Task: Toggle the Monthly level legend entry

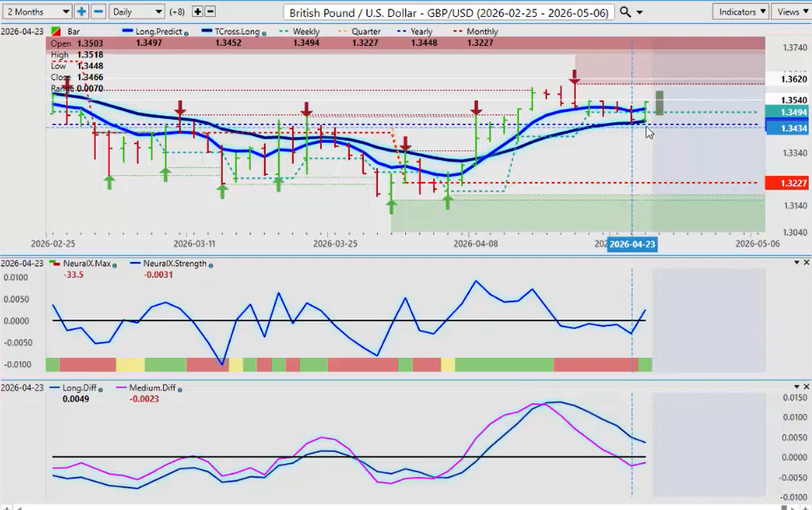Action: (x=476, y=31)
